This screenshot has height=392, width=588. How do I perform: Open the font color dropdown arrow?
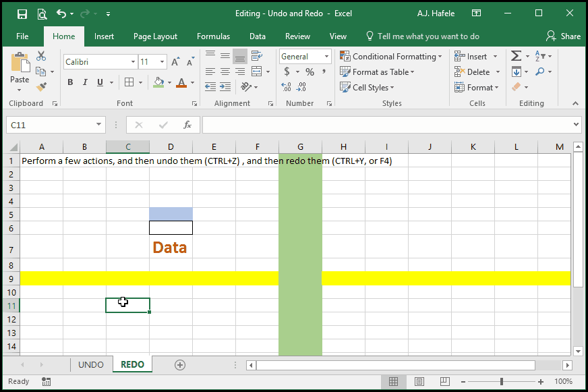193,82
